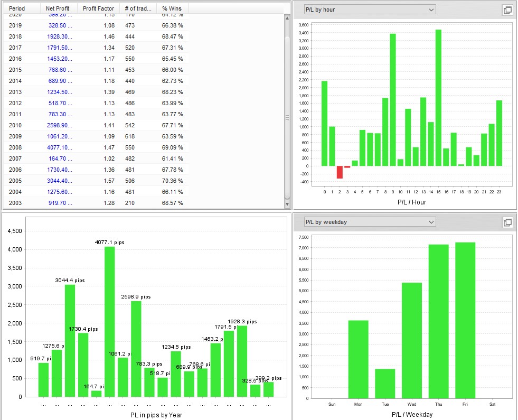Screen dimensions: 518x420
Task: Select the 2011 period row
Action: click(x=96, y=114)
